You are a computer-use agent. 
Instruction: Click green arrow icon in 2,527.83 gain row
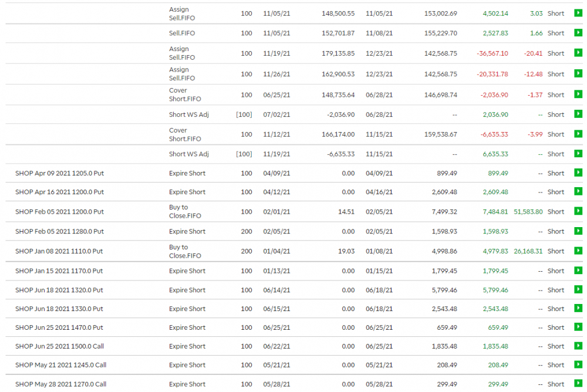(x=578, y=33)
